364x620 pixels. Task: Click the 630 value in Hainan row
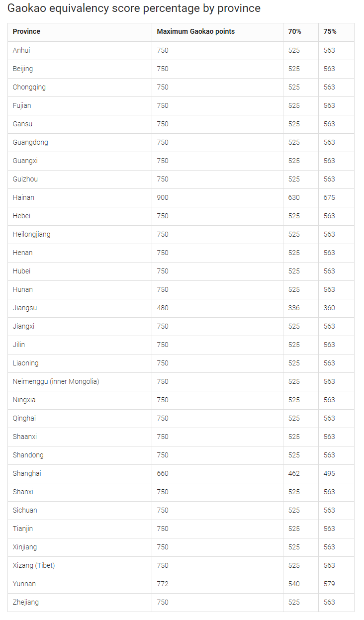point(294,197)
